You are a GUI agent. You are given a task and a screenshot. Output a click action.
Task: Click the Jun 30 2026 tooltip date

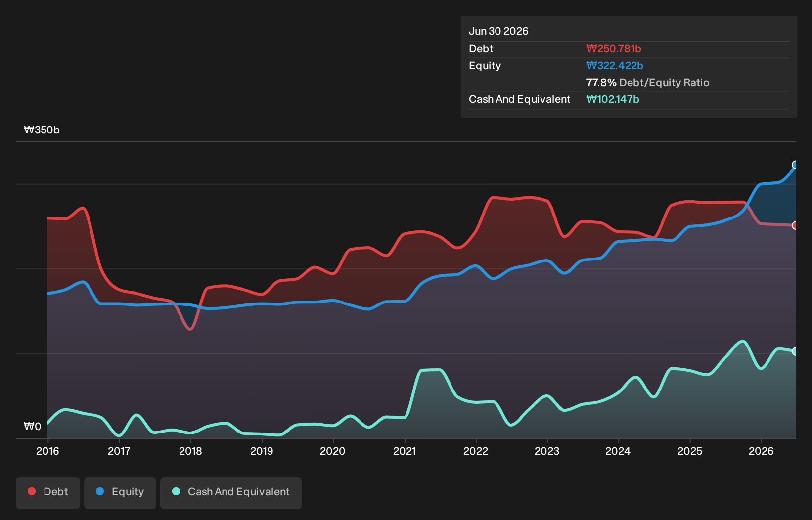tap(498, 31)
